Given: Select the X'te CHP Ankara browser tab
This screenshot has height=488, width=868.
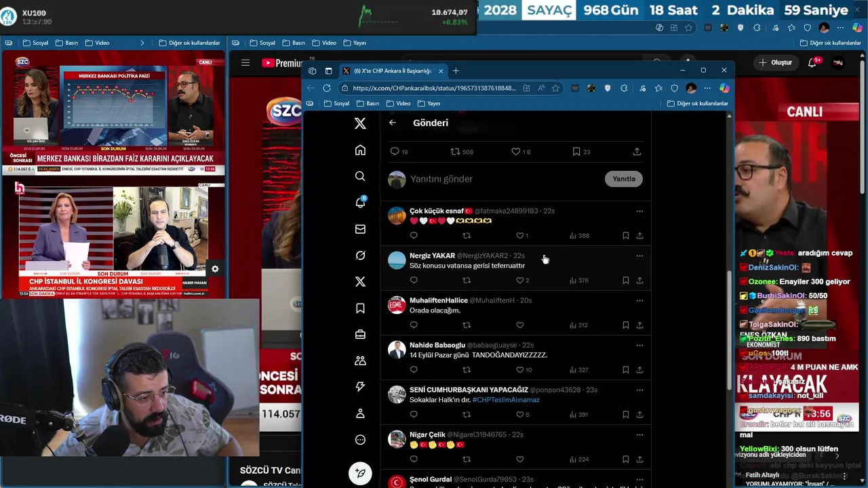Looking at the screenshot, I should click(393, 70).
